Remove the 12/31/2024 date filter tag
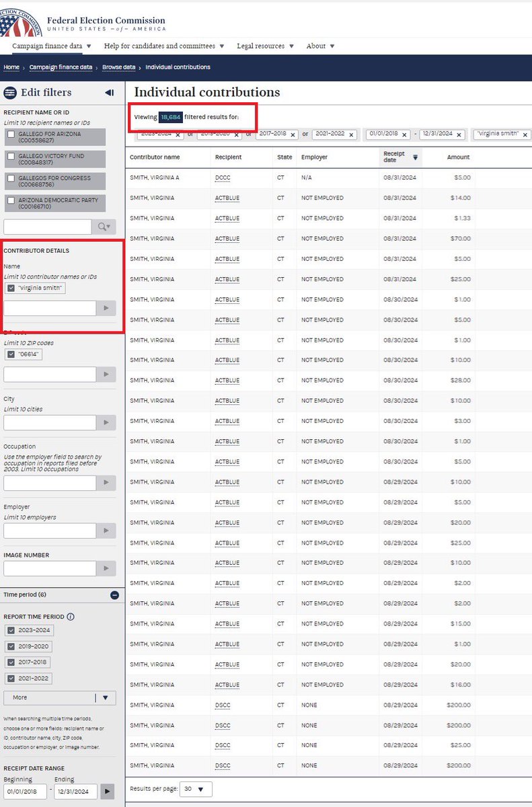 tap(459, 134)
